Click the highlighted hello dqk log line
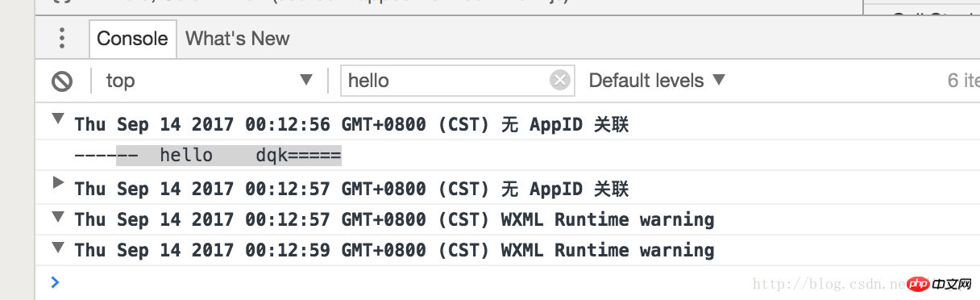The height and width of the screenshot is (300, 980). pyautogui.click(x=207, y=155)
